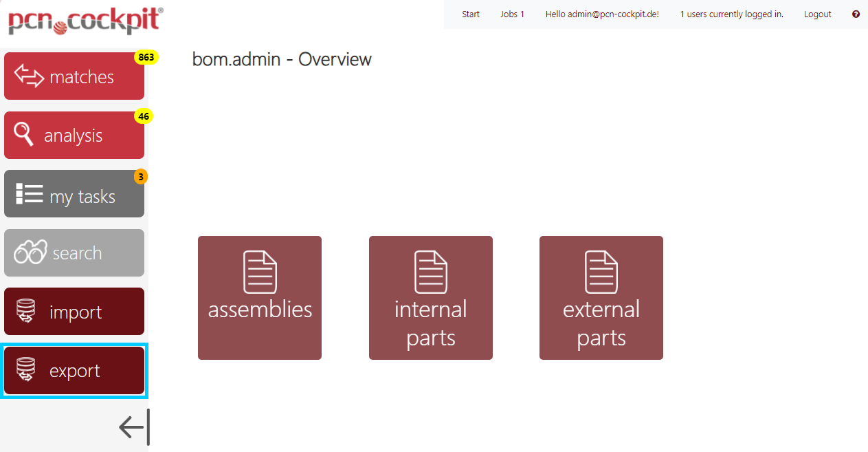The image size is (868, 452).
Task: Go to Start in top menu
Action: [x=471, y=14]
